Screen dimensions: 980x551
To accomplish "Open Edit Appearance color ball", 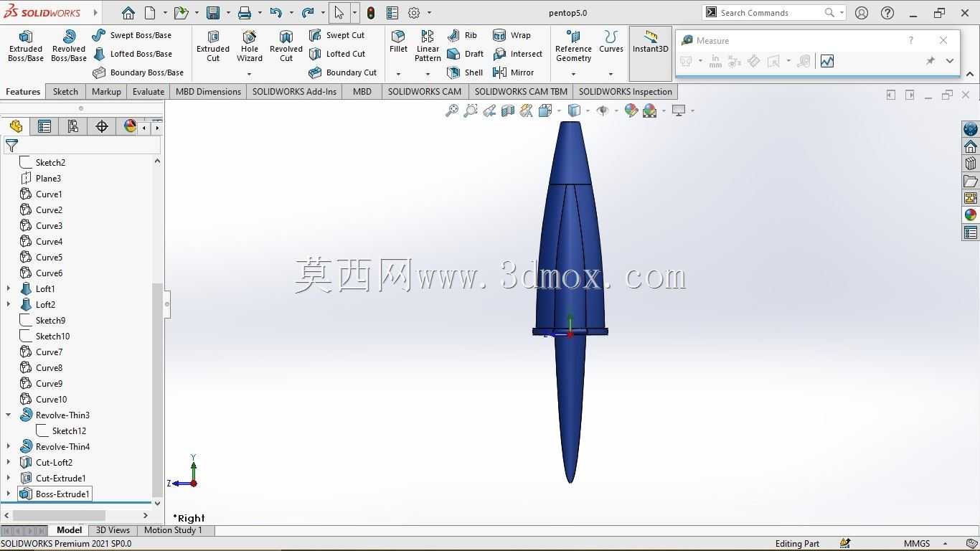I will coord(631,110).
